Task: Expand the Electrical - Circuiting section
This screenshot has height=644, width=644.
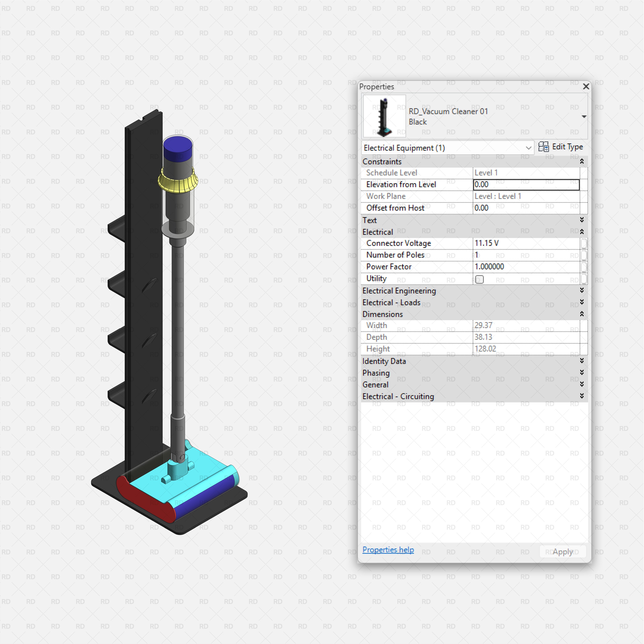Action: point(582,396)
